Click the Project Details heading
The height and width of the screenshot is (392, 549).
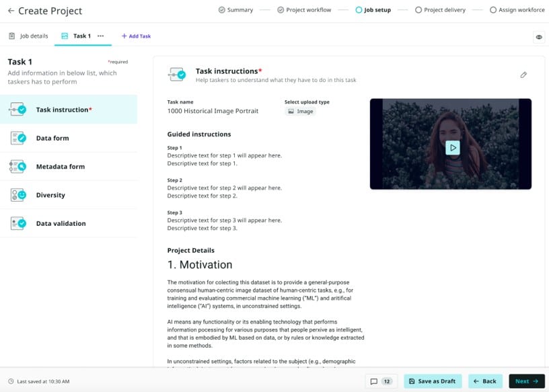(191, 250)
